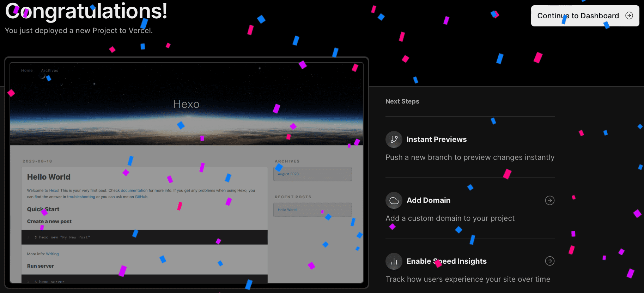The image size is (644, 293).
Task: Click 'Track how users experience your site over time'
Action: 468,279
